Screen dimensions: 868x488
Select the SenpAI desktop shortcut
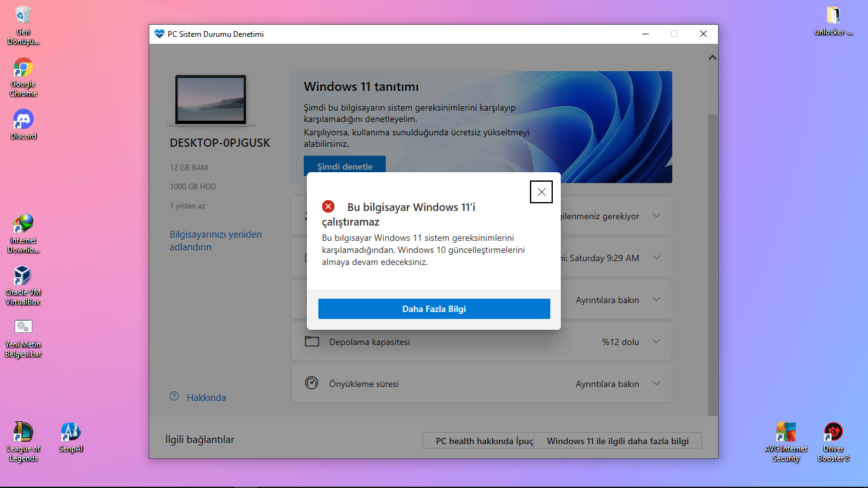(x=71, y=437)
